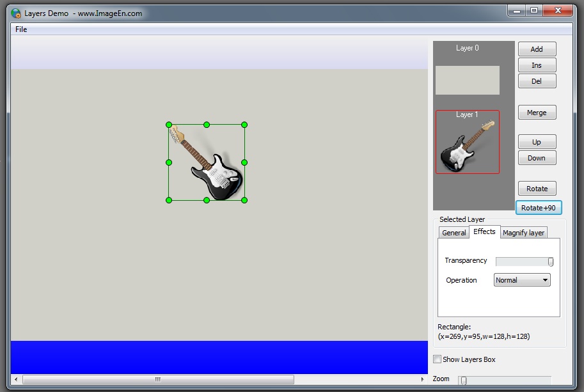Delete layer with Del button
Image resolution: width=584 pixels, height=392 pixels.
coord(537,81)
